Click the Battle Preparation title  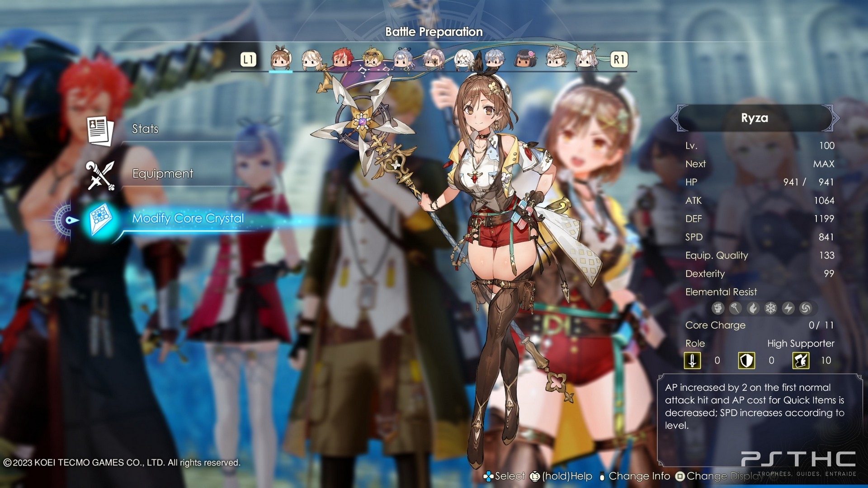pyautogui.click(x=434, y=32)
